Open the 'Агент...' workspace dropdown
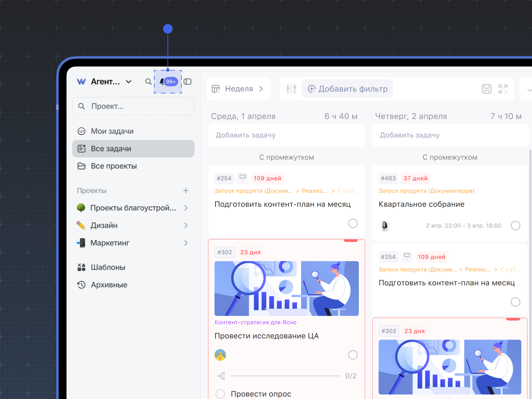The width and height of the screenshot is (532, 399). pos(129,82)
